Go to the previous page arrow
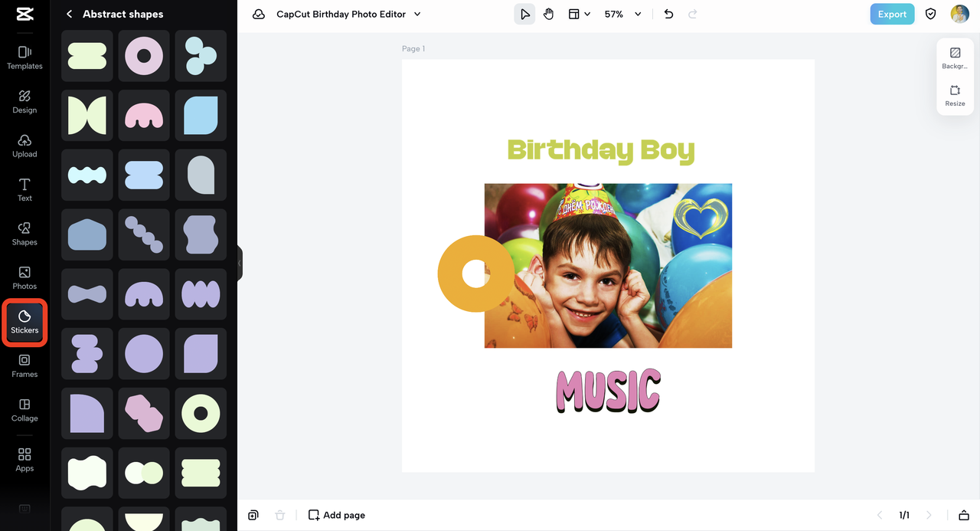This screenshot has height=531, width=980. [880, 515]
